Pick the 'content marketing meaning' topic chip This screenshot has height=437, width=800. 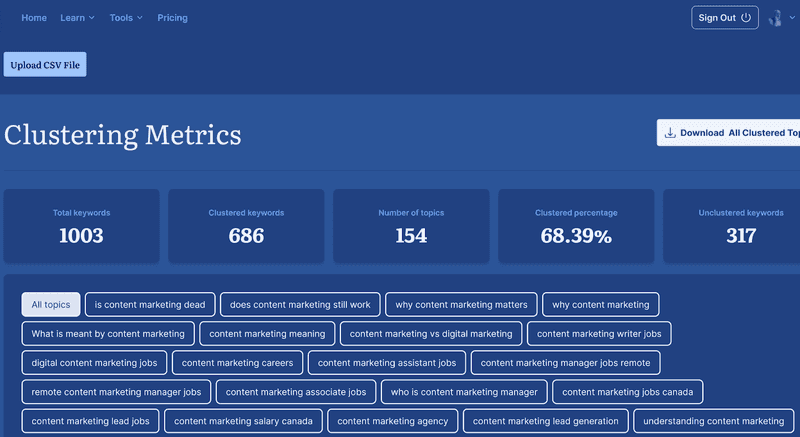(x=267, y=333)
